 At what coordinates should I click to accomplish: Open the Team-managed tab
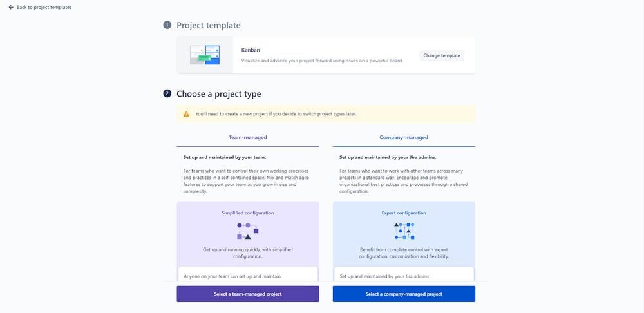(x=248, y=137)
